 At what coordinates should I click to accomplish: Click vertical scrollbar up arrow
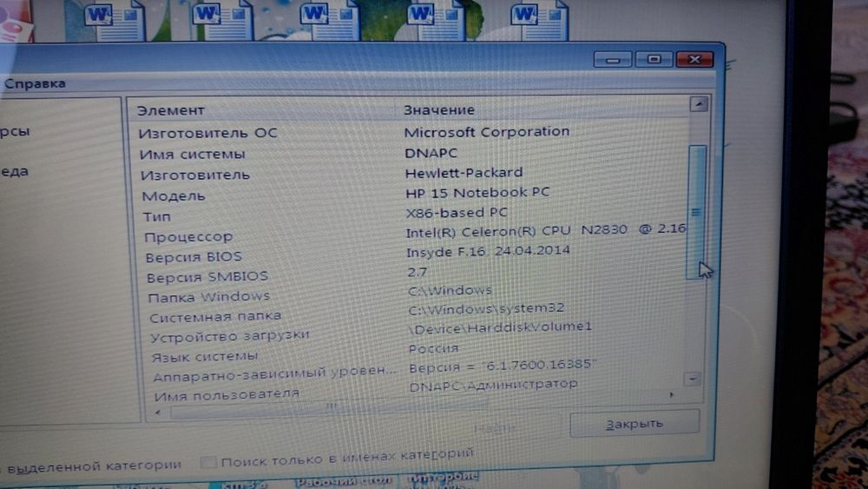point(699,104)
